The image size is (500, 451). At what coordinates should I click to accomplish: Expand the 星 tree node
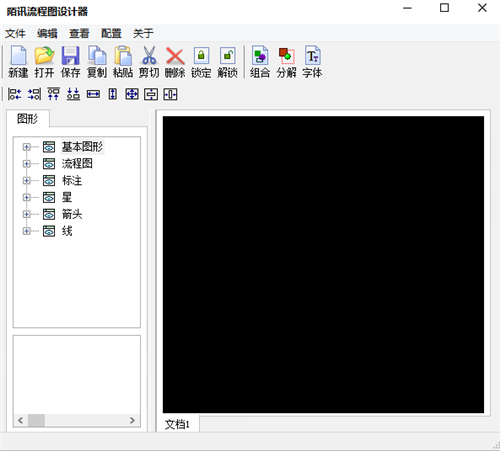coord(26,197)
